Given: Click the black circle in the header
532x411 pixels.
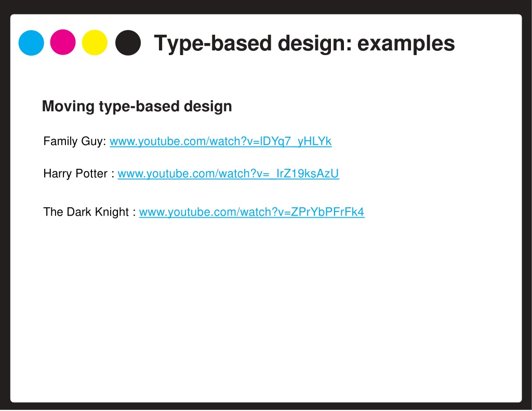Looking at the screenshot, I should click(x=128, y=43).
